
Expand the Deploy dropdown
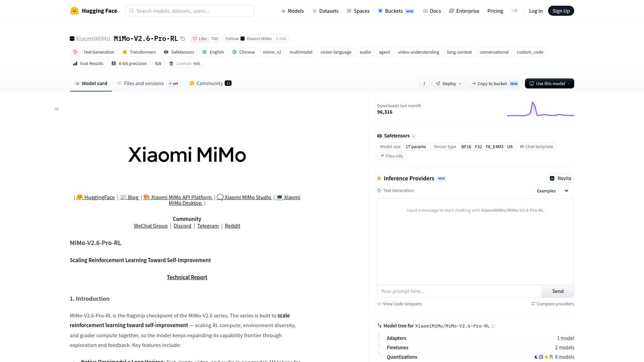click(x=448, y=83)
